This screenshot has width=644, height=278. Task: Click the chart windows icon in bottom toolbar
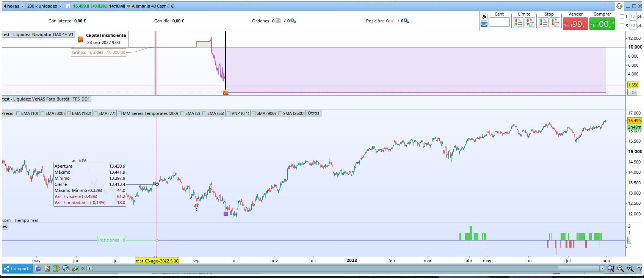tap(66, 269)
